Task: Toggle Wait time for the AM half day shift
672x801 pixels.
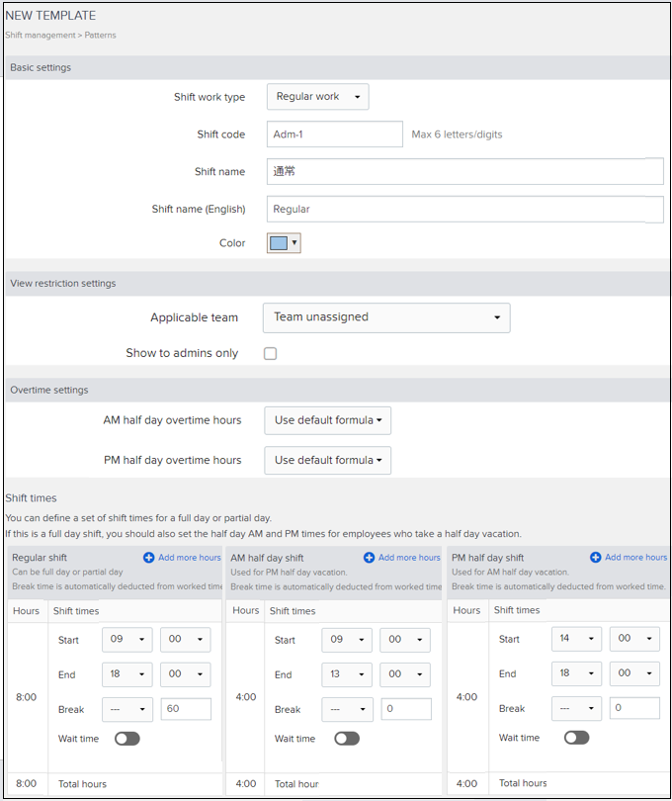Action: pos(346,739)
